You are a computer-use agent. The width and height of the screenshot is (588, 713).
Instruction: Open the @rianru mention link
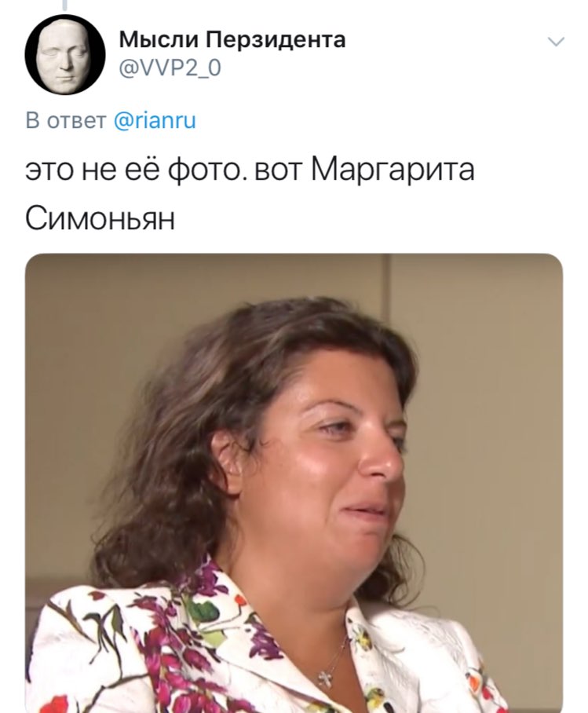click(x=155, y=120)
